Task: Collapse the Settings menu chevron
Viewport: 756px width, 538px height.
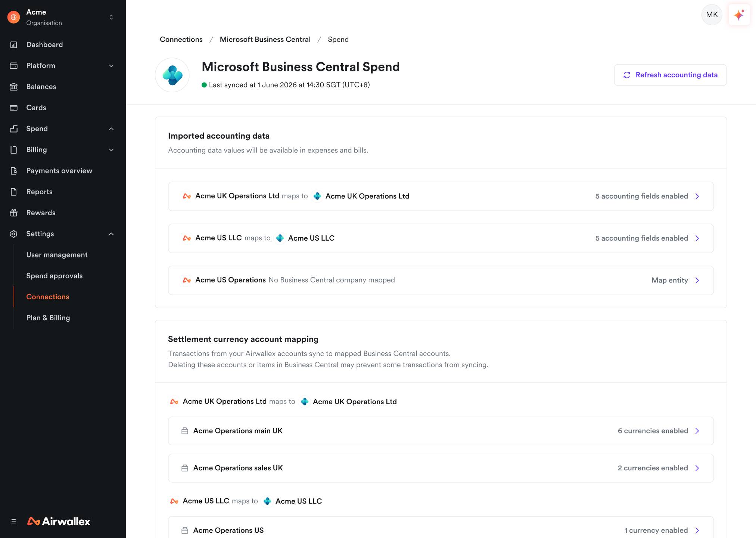Action: point(111,234)
